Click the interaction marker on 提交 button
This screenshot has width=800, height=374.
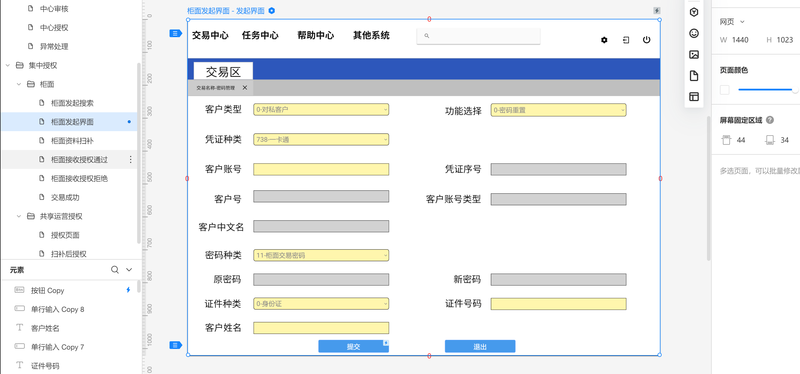click(x=386, y=343)
